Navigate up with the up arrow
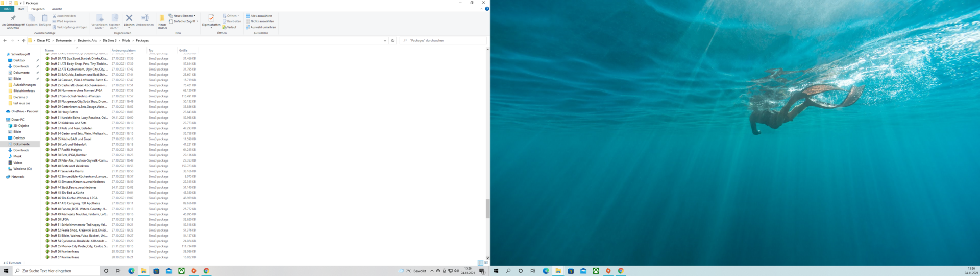Image resolution: width=980 pixels, height=276 pixels. coord(23,40)
